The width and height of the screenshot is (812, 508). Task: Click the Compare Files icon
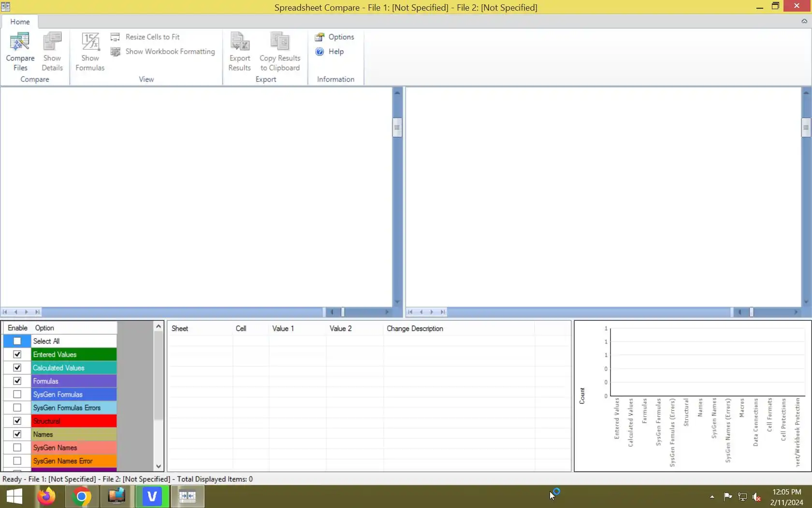(x=20, y=42)
